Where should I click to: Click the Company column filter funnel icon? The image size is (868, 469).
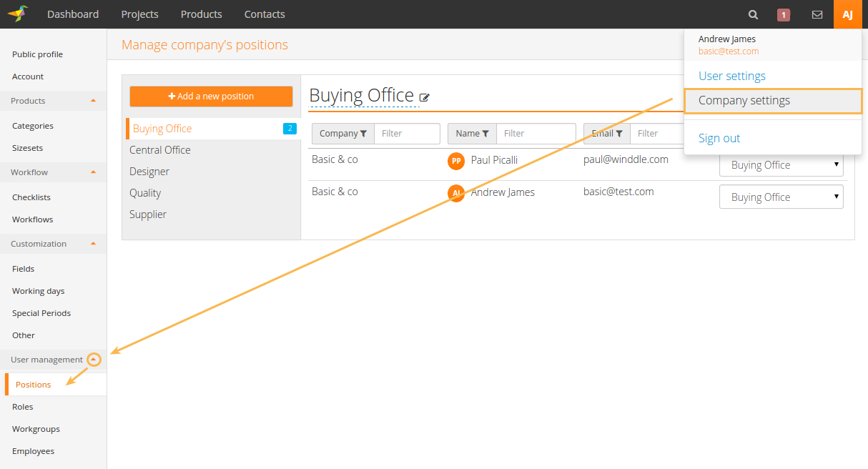tap(363, 134)
